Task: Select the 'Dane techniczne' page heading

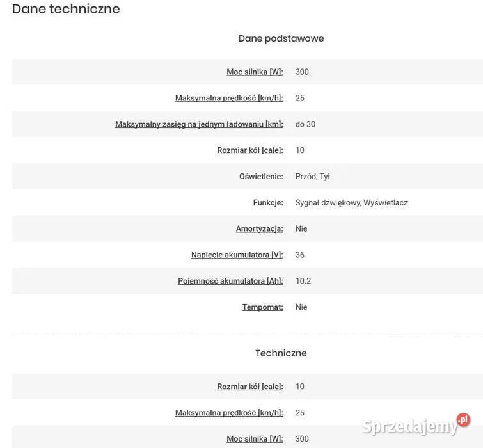Action: click(x=66, y=9)
